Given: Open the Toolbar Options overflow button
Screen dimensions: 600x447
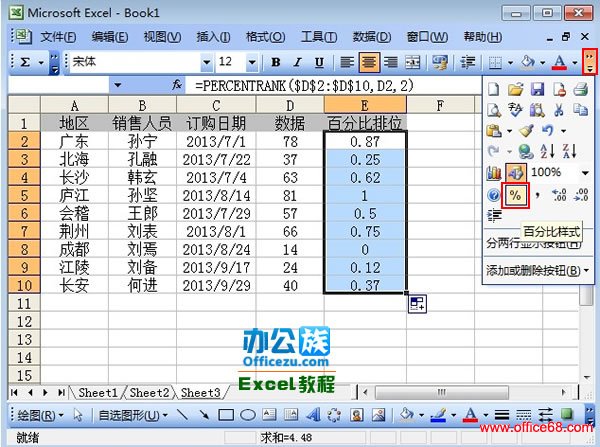Looking at the screenshot, I should pyautogui.click(x=590, y=62).
